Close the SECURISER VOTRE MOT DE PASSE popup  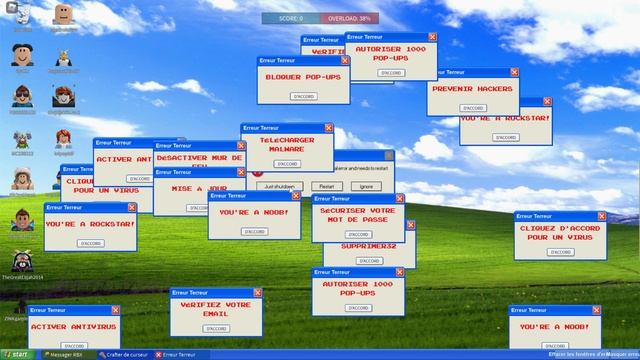(400, 199)
